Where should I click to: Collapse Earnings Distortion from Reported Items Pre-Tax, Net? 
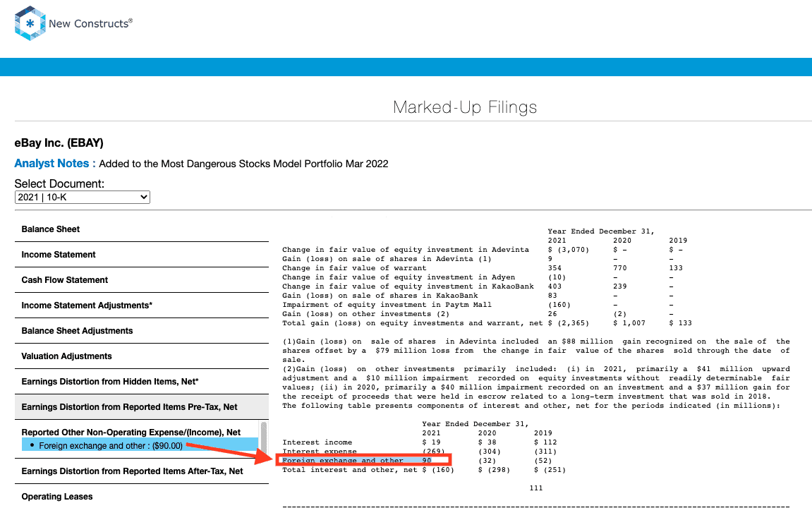(141, 407)
